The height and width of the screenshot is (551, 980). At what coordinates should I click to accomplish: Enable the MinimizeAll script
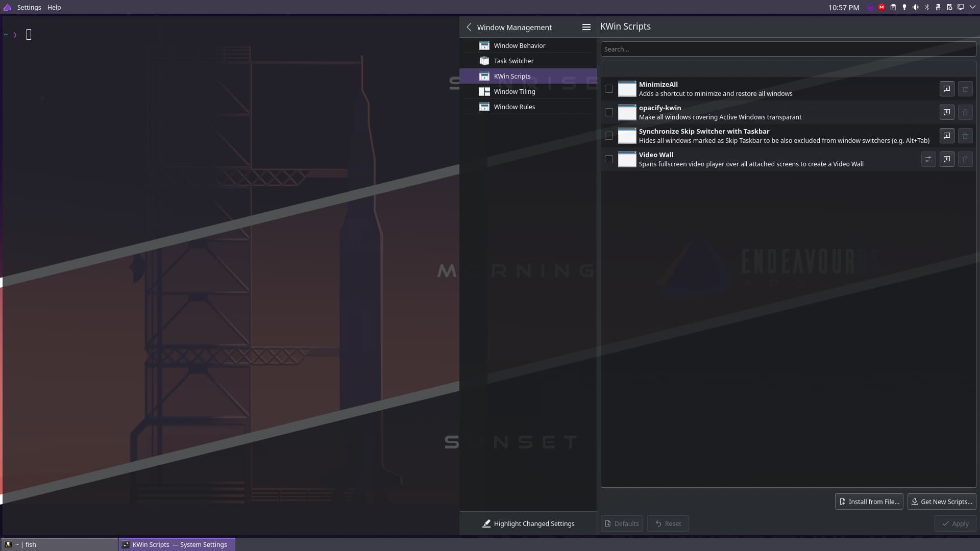pyautogui.click(x=609, y=89)
